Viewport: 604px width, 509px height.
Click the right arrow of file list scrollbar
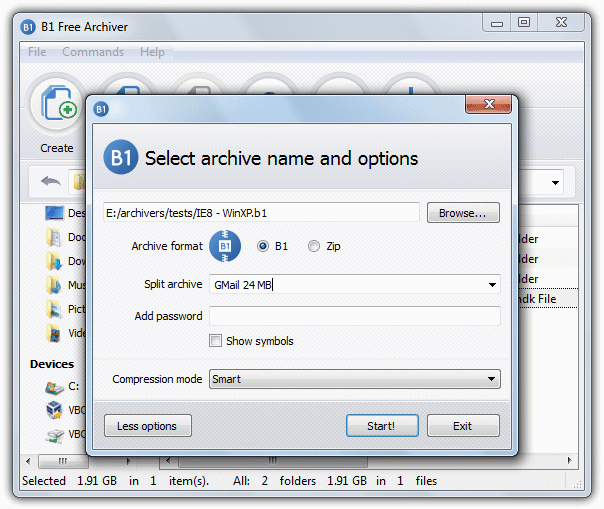click(569, 460)
